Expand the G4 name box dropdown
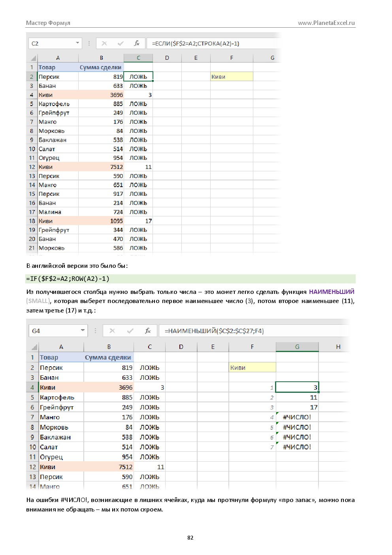The image size is (392, 555). point(83,330)
